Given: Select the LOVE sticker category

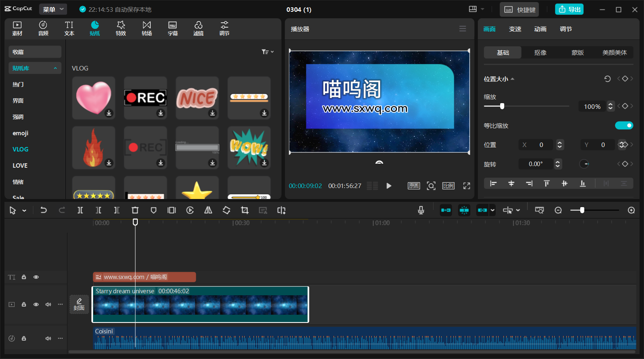Looking at the screenshot, I should 20,166.
